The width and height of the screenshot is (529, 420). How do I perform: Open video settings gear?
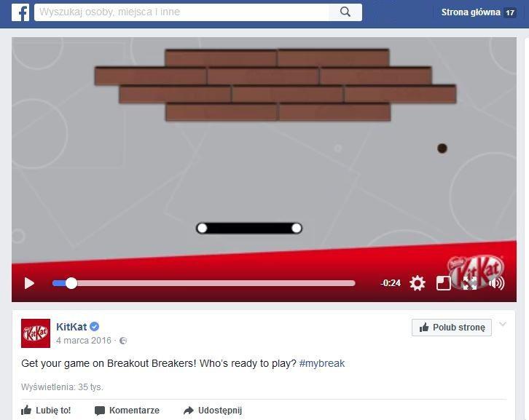click(418, 283)
